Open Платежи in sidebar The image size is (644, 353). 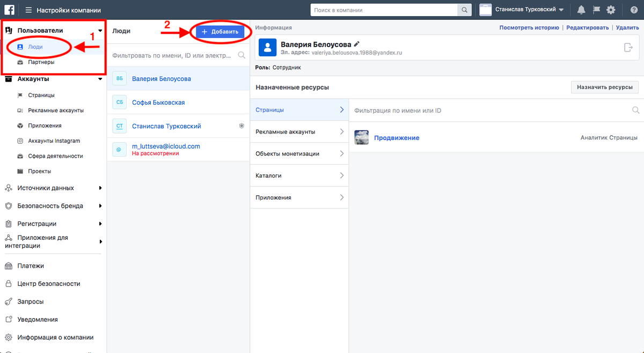tap(31, 266)
